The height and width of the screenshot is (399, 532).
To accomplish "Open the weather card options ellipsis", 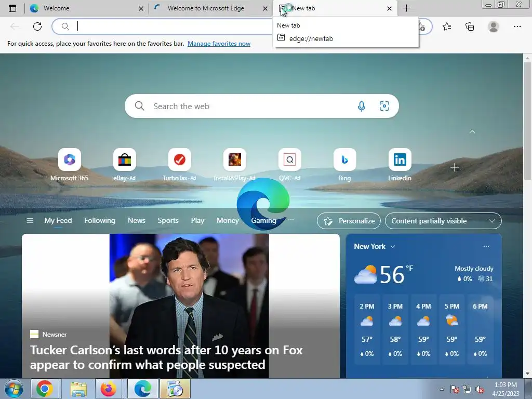I will (x=486, y=246).
